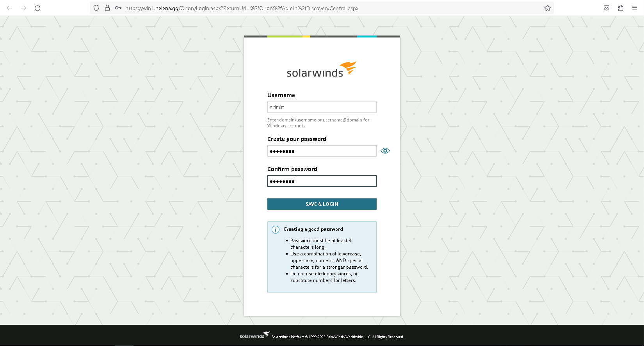Bookmark this page with the star icon
This screenshot has height=346, width=644.
(x=548, y=8)
